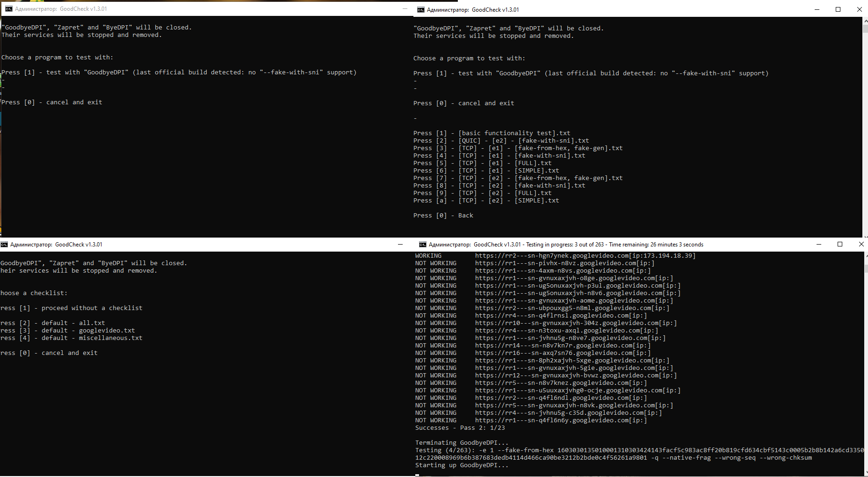The image size is (868, 477).
Task: Click the cmd icon of the strategy list window
Action: (421, 10)
